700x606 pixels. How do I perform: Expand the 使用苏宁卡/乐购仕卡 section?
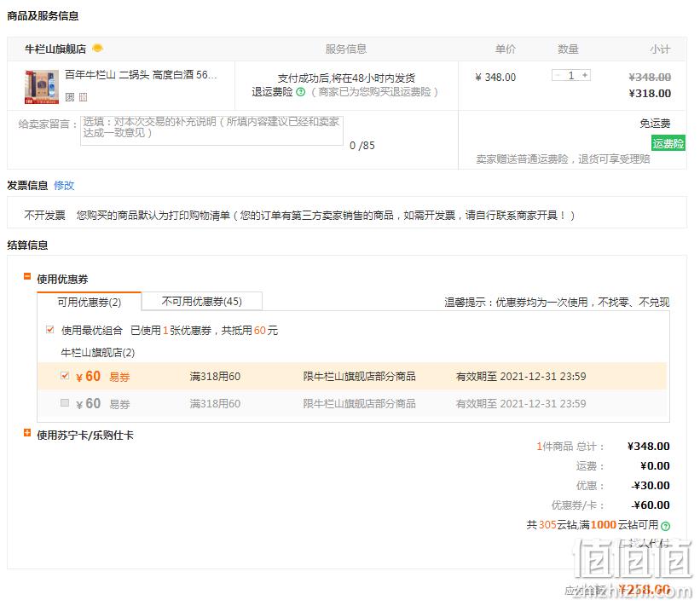pyautogui.click(x=27, y=433)
